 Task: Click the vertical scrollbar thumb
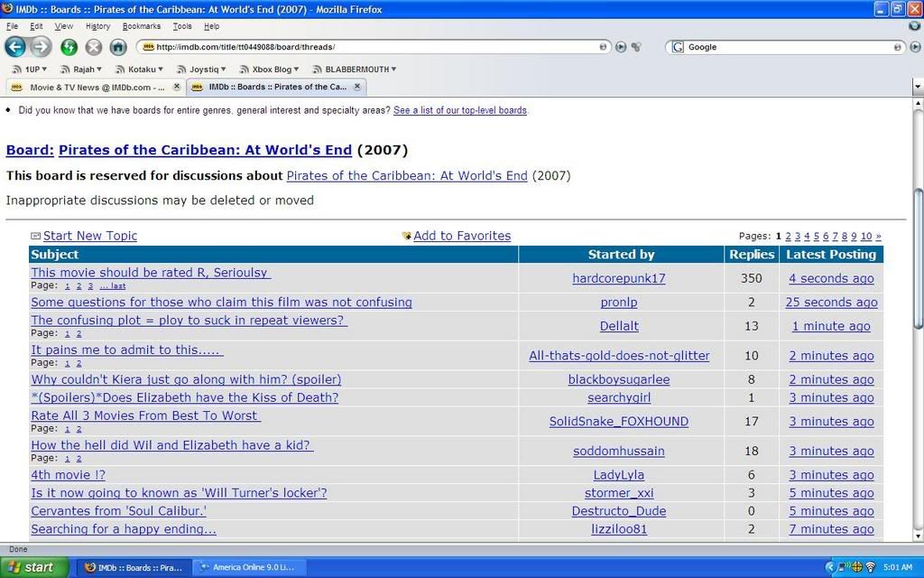coord(918,259)
